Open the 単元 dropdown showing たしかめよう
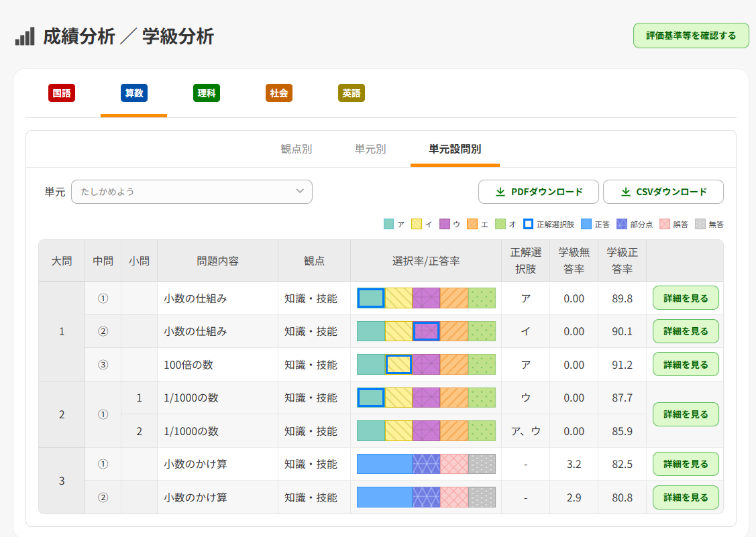 [192, 192]
